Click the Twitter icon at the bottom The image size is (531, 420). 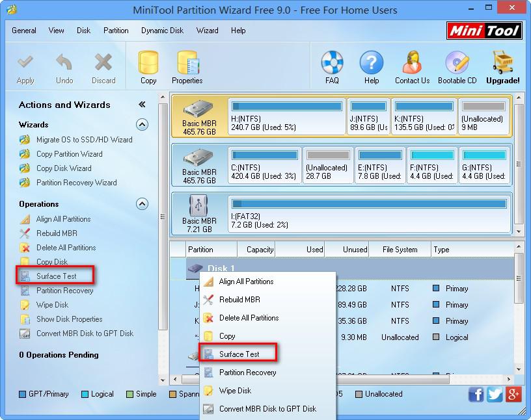pyautogui.click(x=495, y=394)
